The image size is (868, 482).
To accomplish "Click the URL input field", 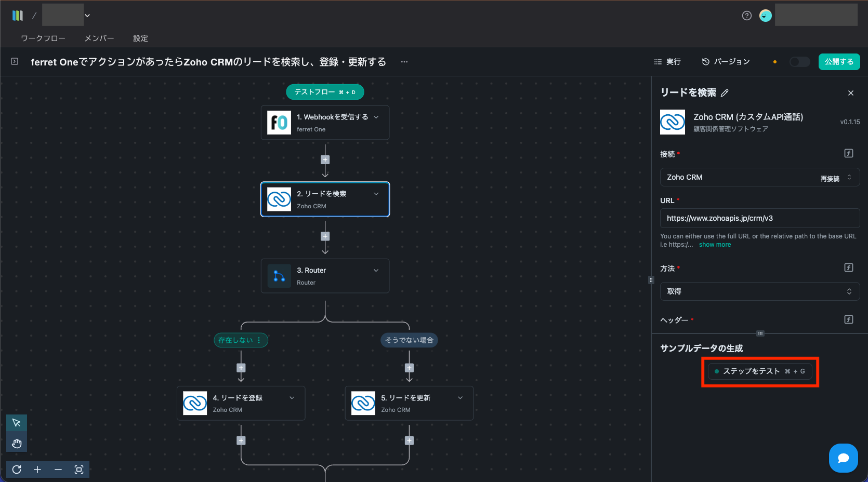I will click(759, 218).
